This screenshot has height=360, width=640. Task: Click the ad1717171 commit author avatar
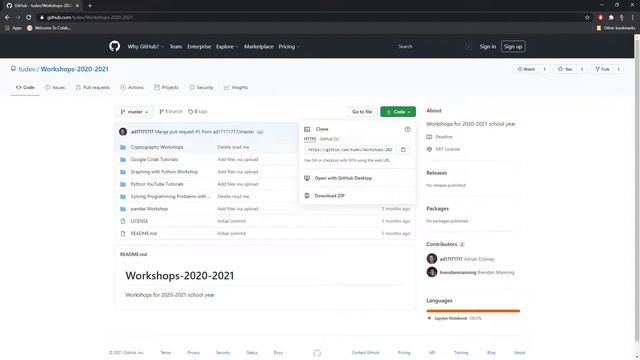[x=123, y=132]
